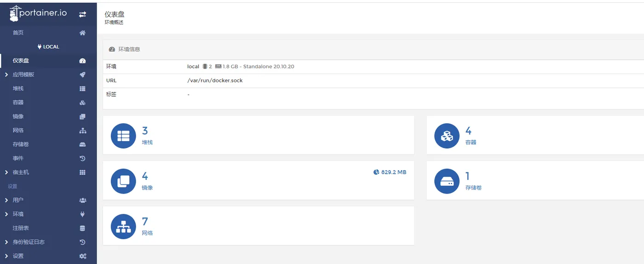Select 仪表盘 in the sidebar
Viewport: 644px width, 264px height.
click(21, 61)
